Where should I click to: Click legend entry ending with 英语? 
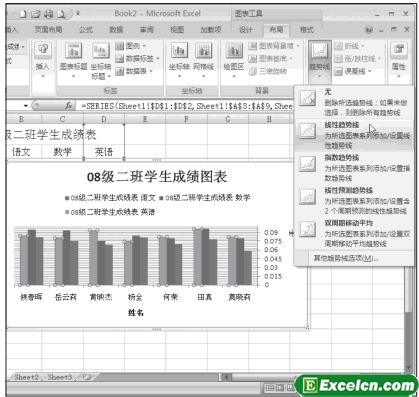point(110,212)
